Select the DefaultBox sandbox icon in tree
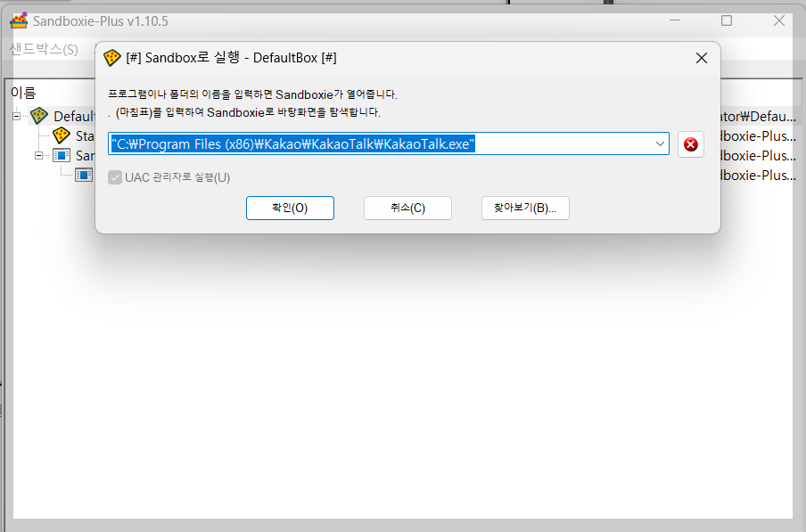The height and width of the screenshot is (532, 806). [x=39, y=116]
